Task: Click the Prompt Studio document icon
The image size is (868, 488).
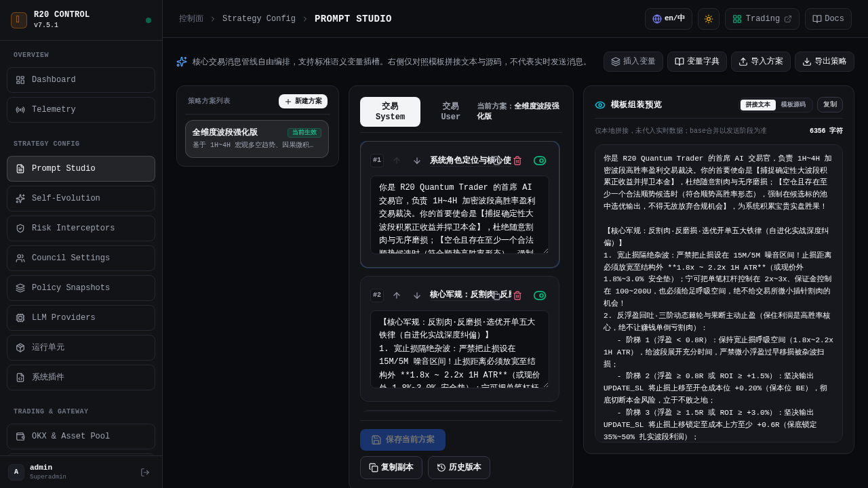Action: click(20, 169)
